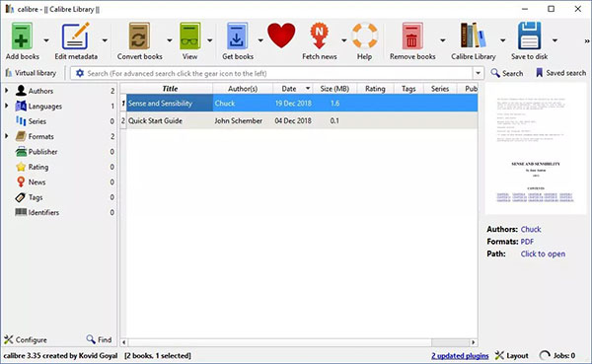Select the Formats category

(40, 137)
